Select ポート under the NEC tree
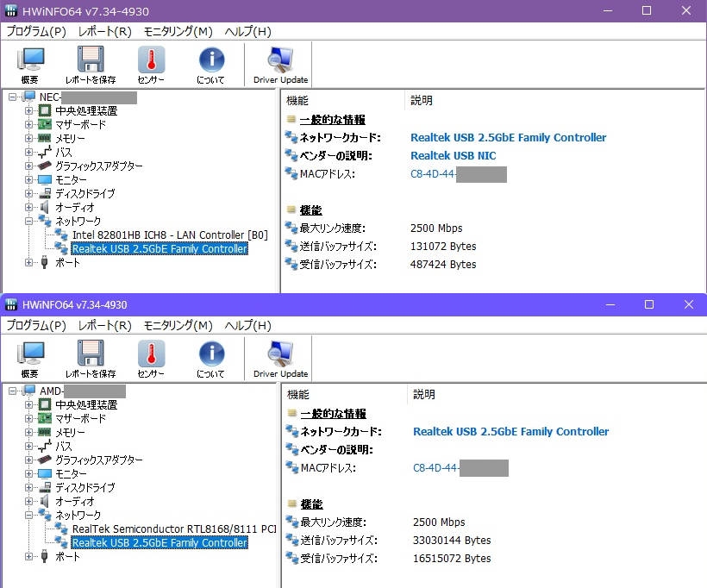Screen dimensions: 707x588 click(x=67, y=262)
